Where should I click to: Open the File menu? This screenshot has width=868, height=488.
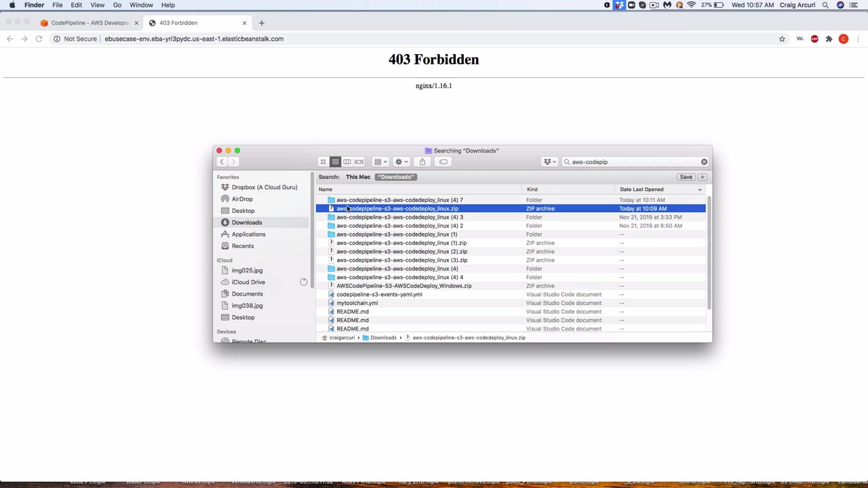tap(58, 5)
